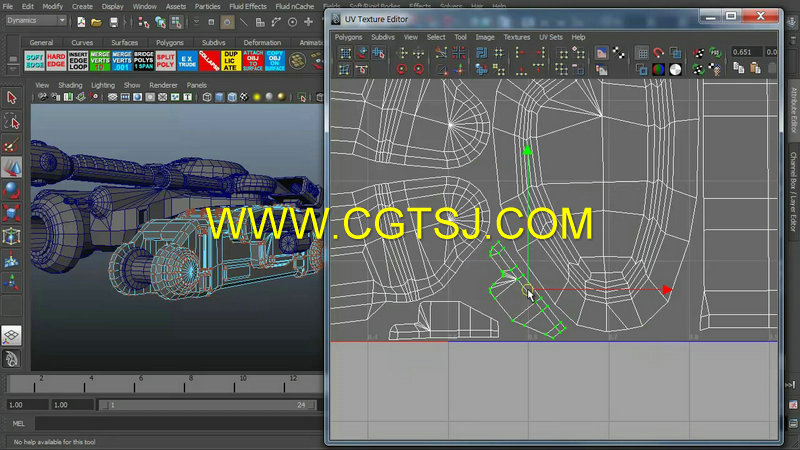The image size is (800, 450).
Task: Select the arrow Select Tool in toolbox
Action: [x=11, y=97]
